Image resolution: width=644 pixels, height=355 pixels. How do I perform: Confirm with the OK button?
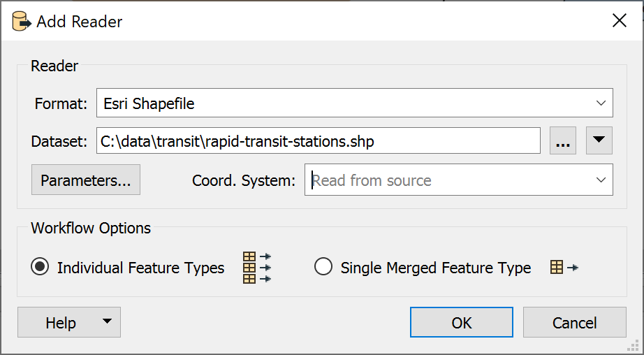[461, 323]
